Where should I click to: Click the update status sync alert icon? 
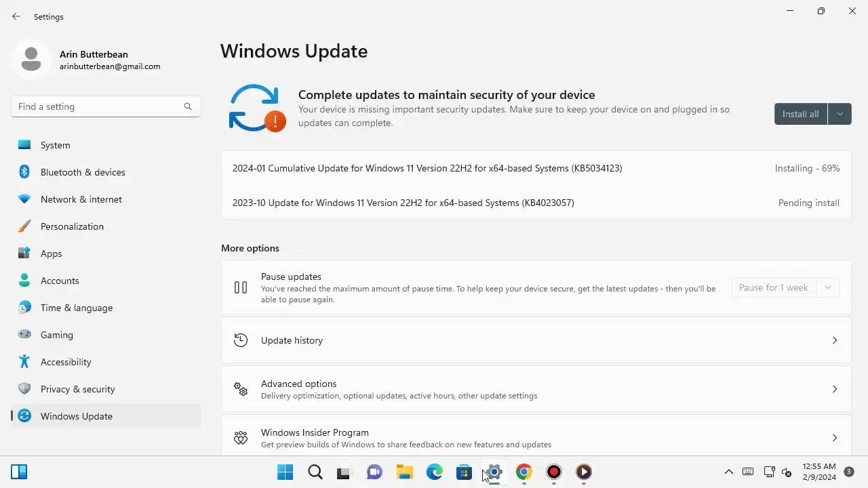[257, 108]
